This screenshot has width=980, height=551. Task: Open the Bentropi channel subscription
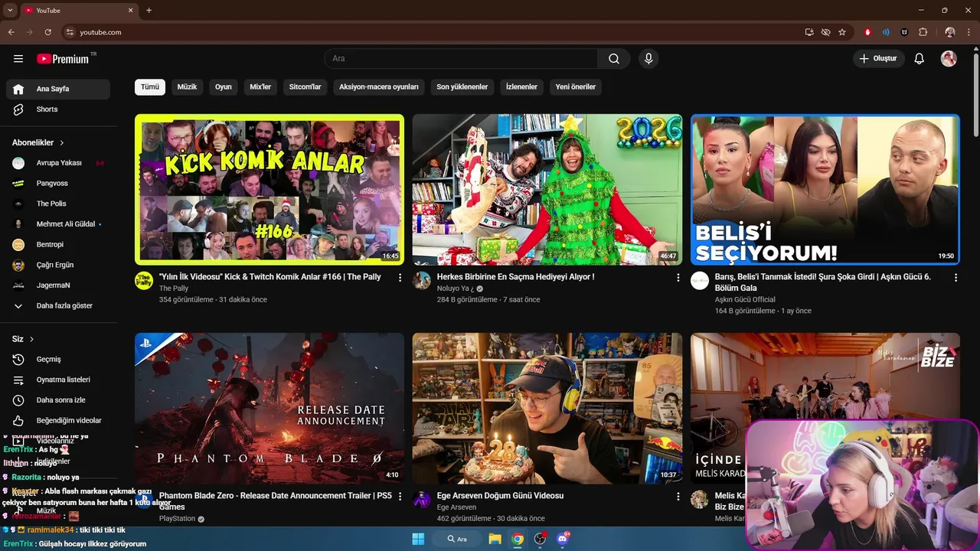pos(58,244)
